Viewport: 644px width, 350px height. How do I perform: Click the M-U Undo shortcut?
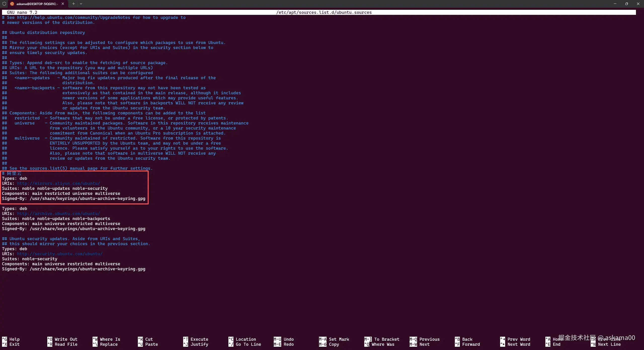pyautogui.click(x=284, y=339)
